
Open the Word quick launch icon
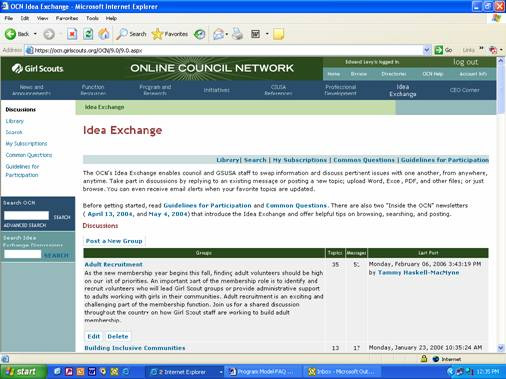click(92, 371)
